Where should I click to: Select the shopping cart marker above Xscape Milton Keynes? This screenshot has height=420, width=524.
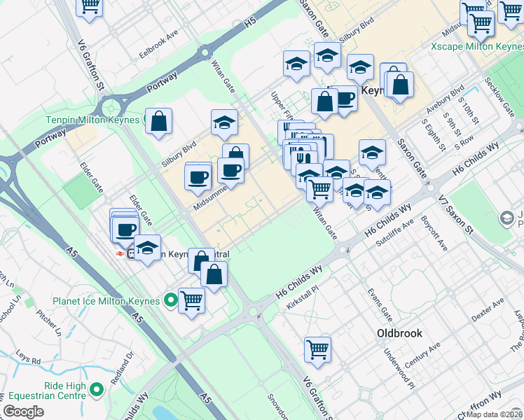(481, 24)
